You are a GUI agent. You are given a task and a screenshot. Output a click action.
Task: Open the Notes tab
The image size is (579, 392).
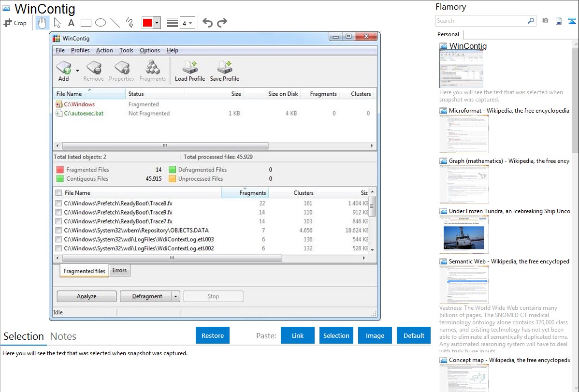pos(63,336)
